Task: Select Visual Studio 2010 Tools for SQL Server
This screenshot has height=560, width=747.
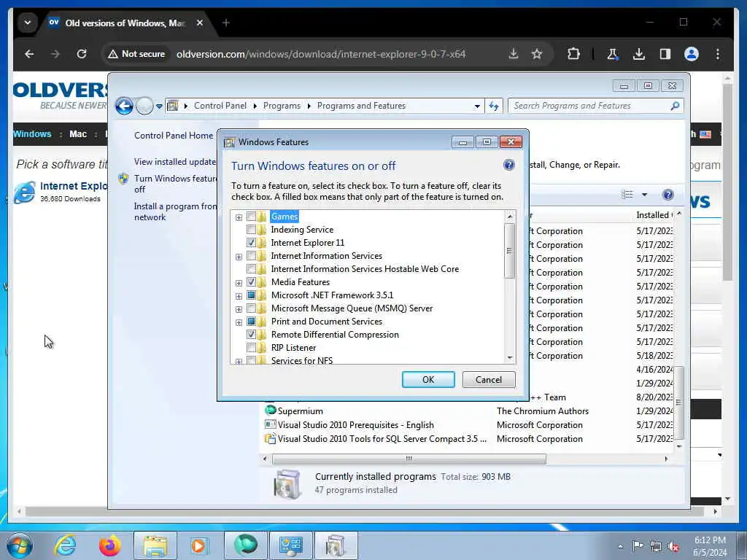Action: click(x=376, y=438)
